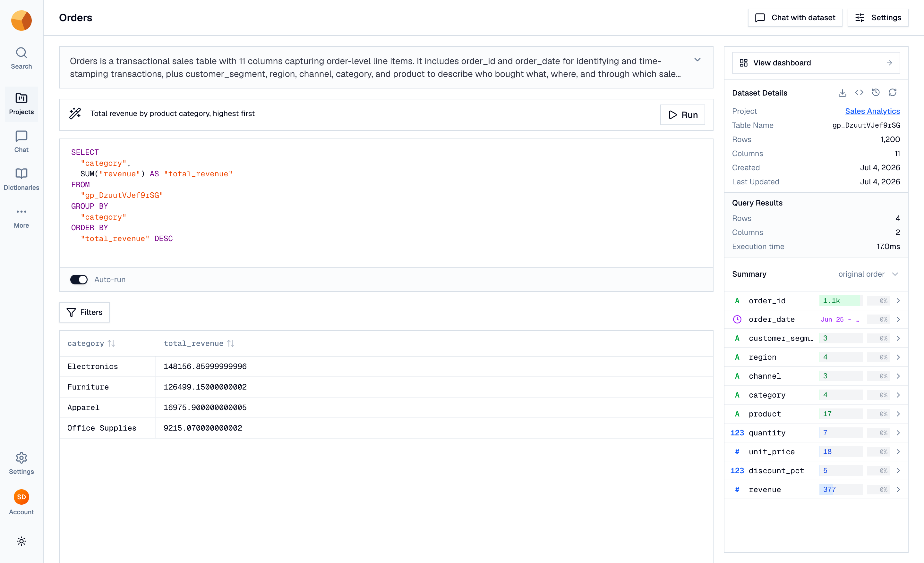Screen dimensions: 924x563
Task: Click into the SQL editor
Action: 386,203
